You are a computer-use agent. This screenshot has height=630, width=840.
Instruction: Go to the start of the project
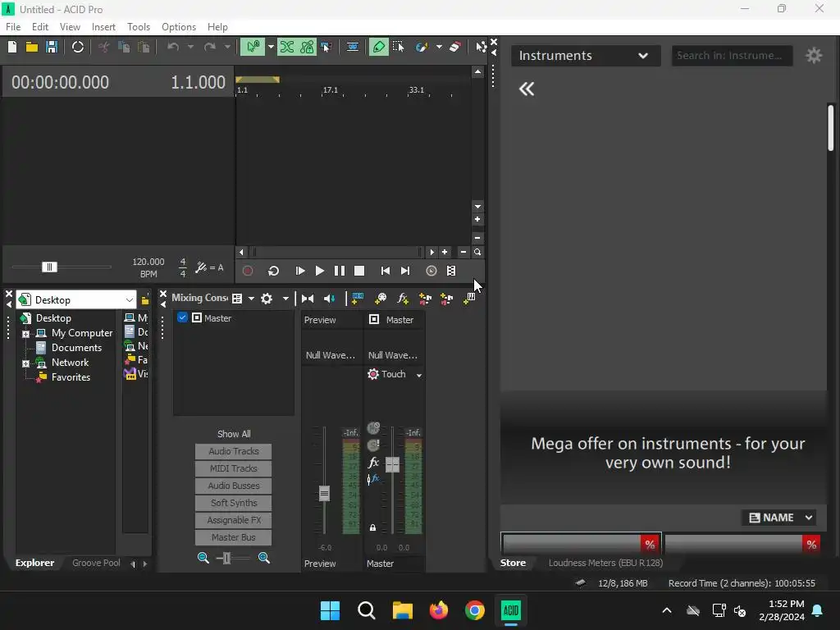pos(386,271)
